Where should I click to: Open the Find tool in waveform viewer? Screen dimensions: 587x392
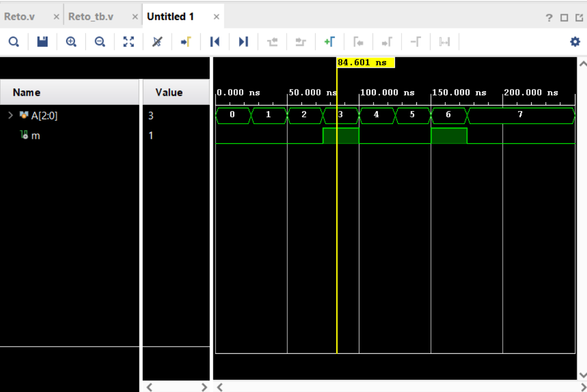14,42
